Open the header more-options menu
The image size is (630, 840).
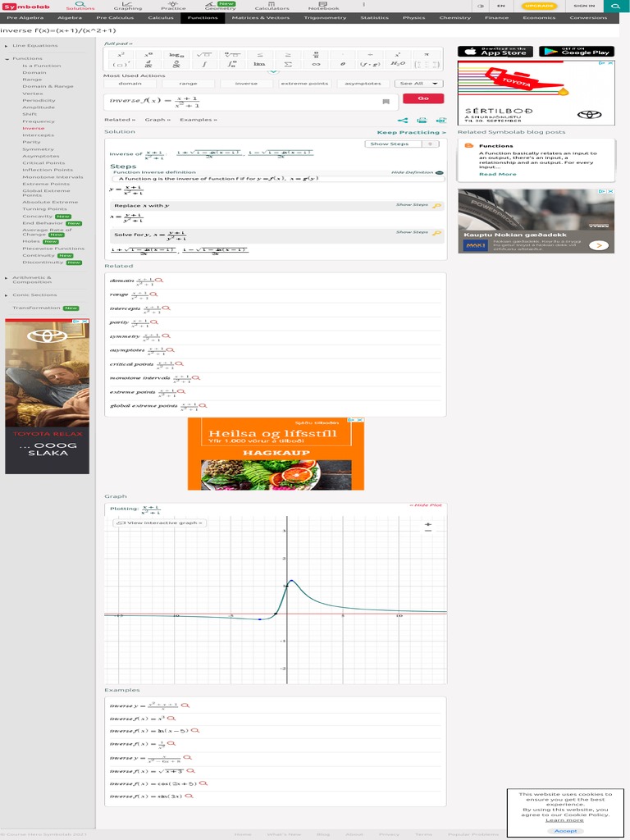tap(364, 5)
